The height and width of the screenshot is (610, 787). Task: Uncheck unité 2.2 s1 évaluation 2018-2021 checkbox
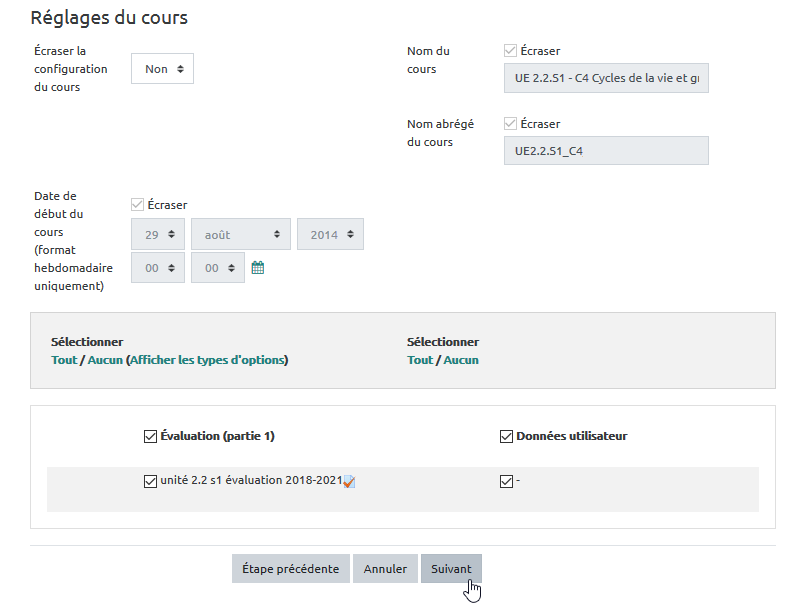(x=150, y=481)
